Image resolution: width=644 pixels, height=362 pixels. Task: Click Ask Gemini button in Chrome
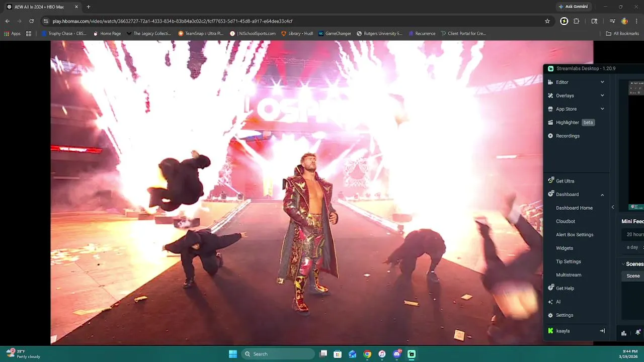[x=573, y=7]
